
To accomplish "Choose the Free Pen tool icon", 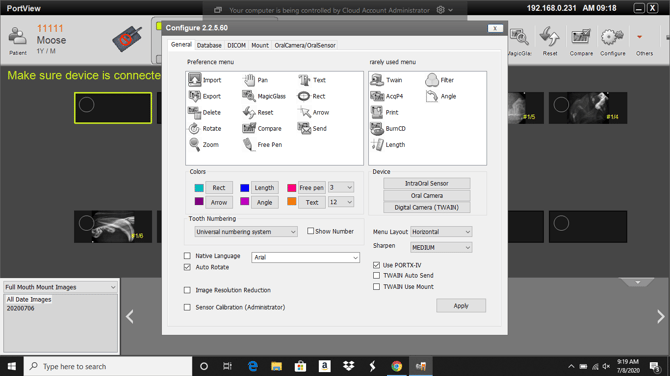I will point(248,144).
